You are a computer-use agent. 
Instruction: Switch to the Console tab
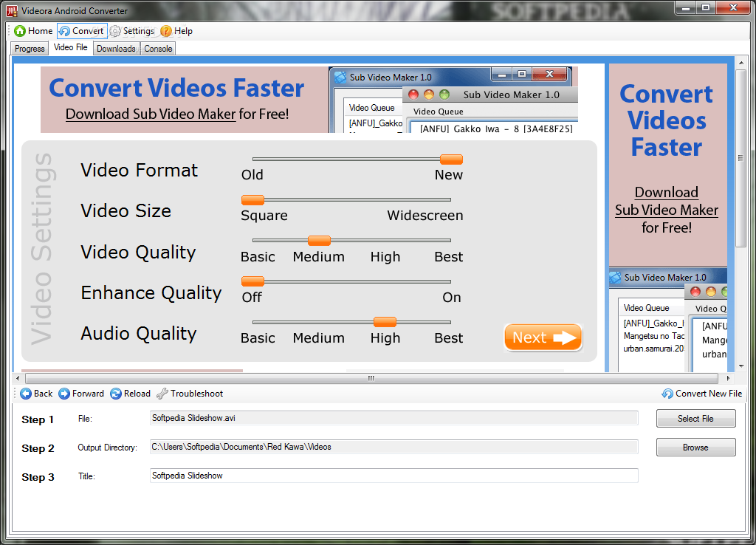point(158,49)
